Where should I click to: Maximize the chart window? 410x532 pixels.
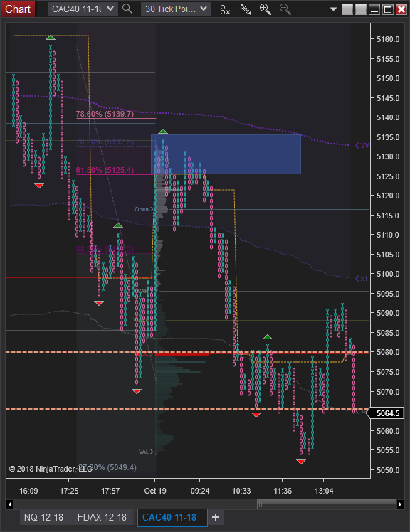[388, 9]
